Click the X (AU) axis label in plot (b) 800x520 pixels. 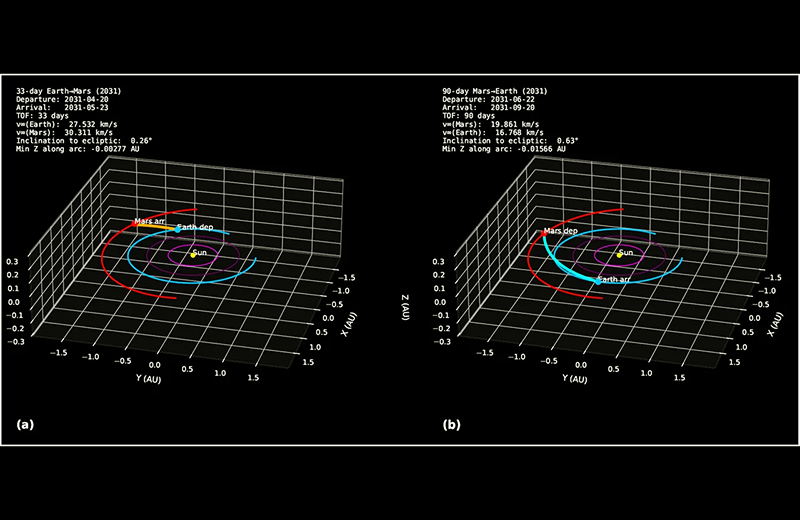tap(776, 325)
